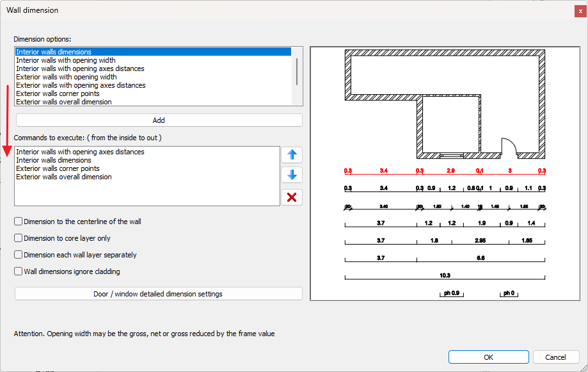Screen dimensions: 588x372
Task: Toggle Dimension to core layer only
Action: 19,238
